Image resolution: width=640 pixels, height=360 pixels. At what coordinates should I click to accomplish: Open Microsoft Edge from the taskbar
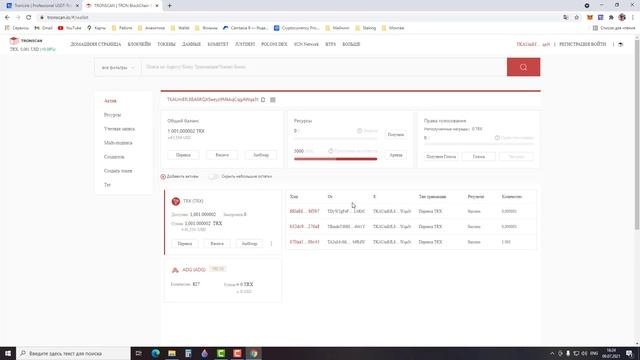[x=156, y=353]
